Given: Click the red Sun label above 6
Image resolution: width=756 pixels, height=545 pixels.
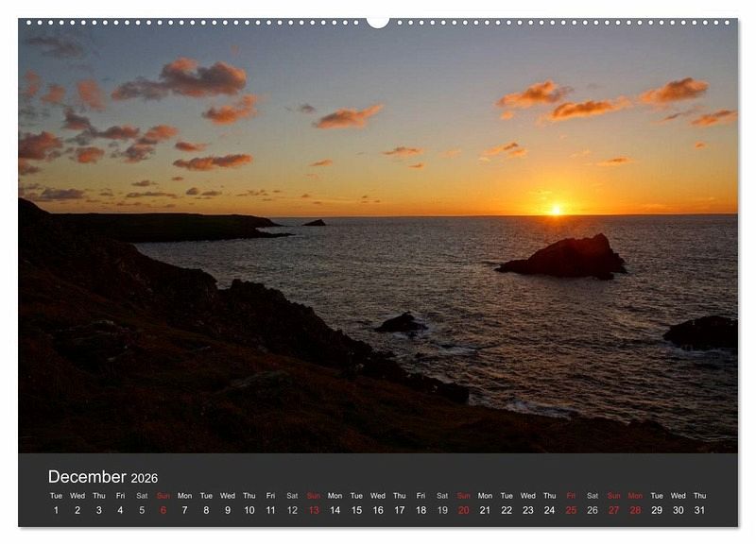Looking at the screenshot, I should 163,495.
